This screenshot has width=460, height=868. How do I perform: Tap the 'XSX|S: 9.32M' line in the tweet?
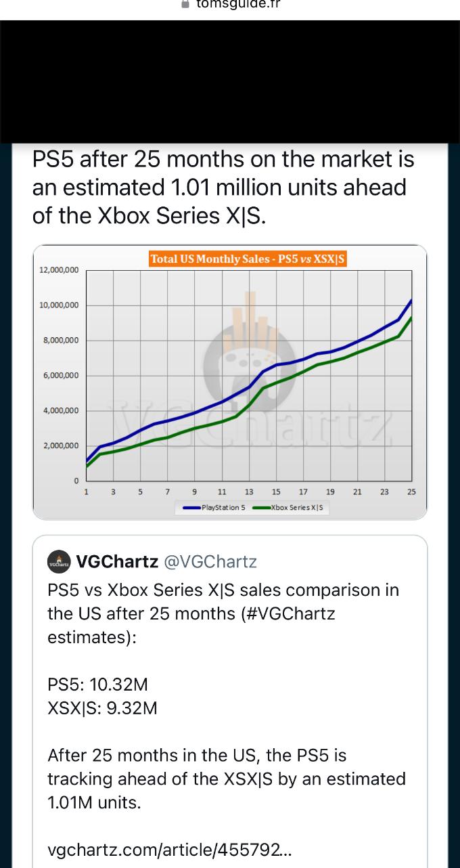coord(103,708)
